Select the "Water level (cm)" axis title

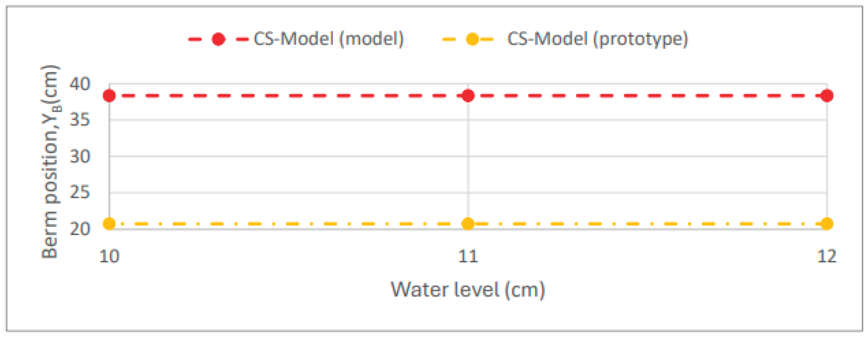468,289
